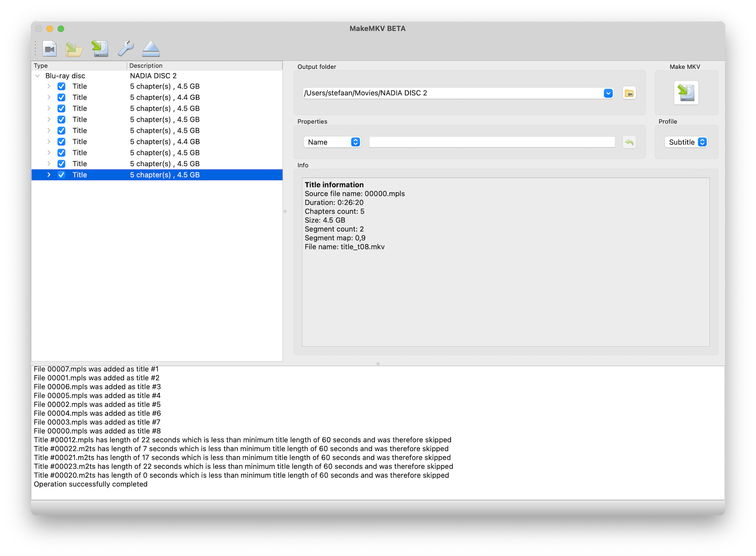
Task: Click the Backup disc toolbar icon
Action: (x=100, y=49)
